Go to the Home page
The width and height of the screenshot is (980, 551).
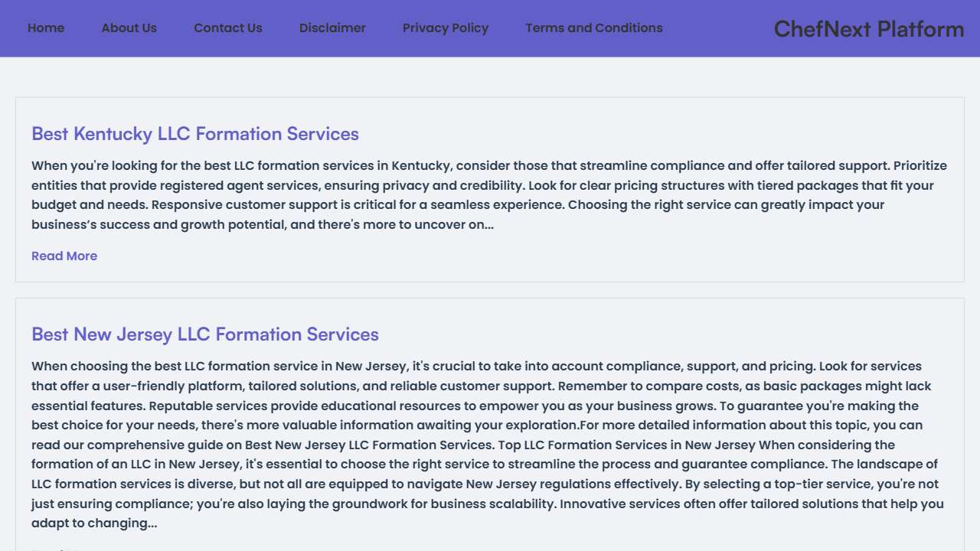click(x=46, y=28)
